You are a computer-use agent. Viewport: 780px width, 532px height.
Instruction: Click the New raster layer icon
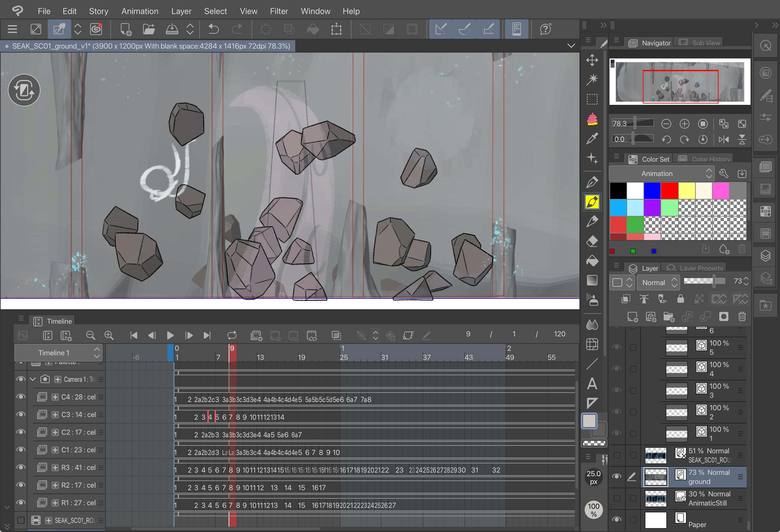(x=632, y=316)
